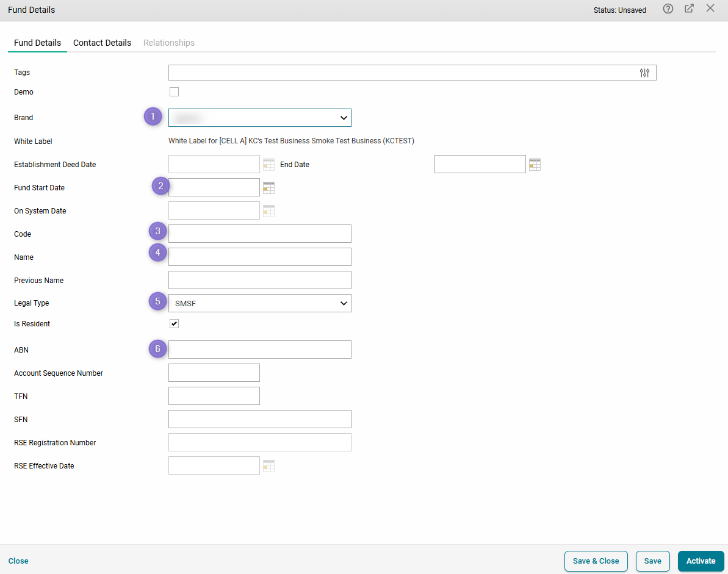Click into the Previous Name field
The height and width of the screenshot is (574, 728).
coord(259,280)
